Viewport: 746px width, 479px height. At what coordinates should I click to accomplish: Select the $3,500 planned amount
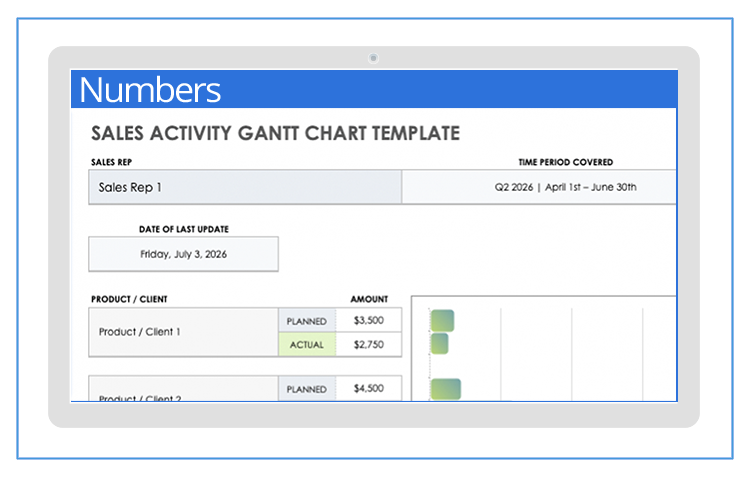coord(369,321)
